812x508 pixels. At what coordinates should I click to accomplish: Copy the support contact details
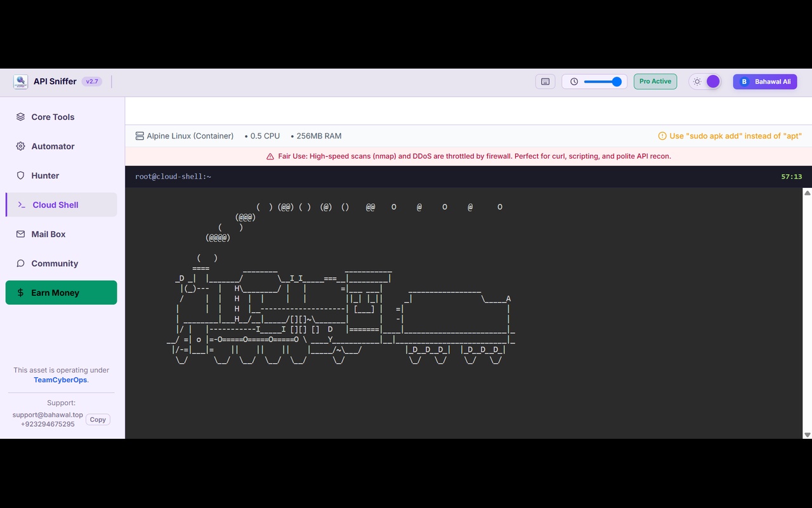tap(98, 419)
